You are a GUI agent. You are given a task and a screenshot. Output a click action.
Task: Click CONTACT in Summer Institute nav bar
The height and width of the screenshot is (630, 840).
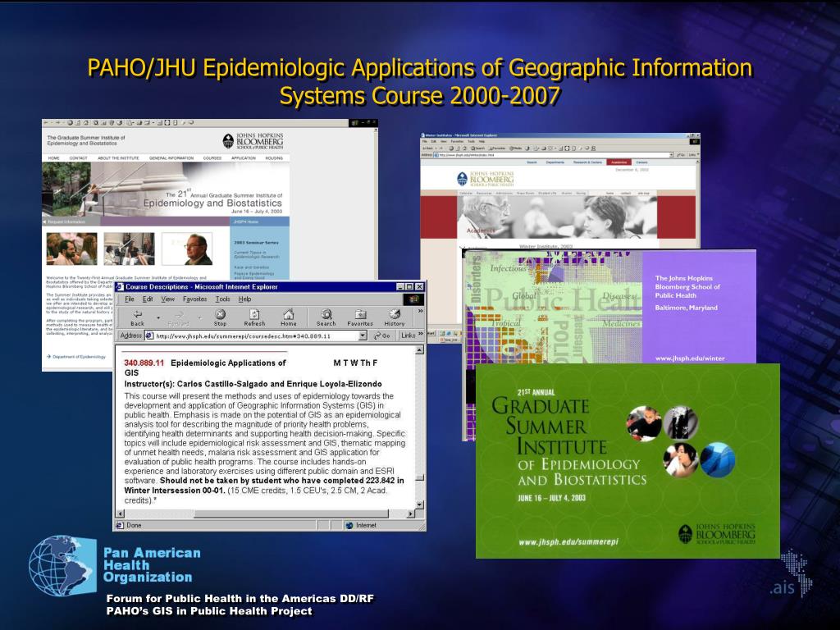click(x=78, y=158)
